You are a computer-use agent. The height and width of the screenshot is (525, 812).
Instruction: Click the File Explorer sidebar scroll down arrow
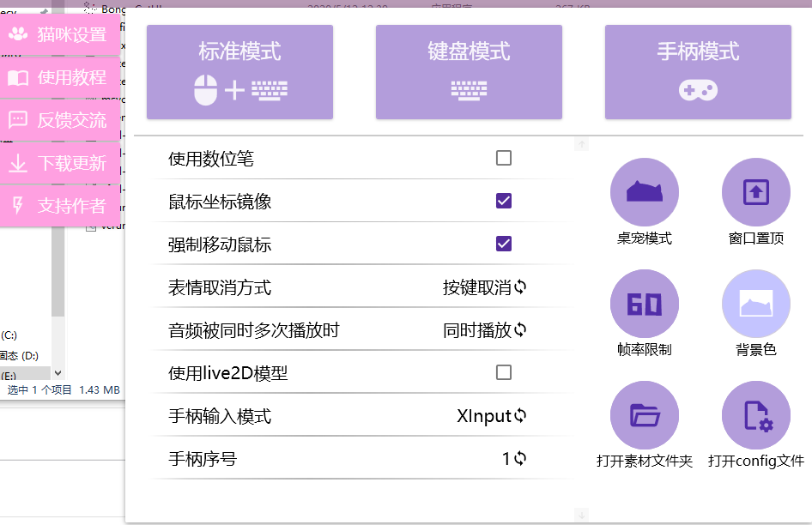pyautogui.click(x=58, y=373)
